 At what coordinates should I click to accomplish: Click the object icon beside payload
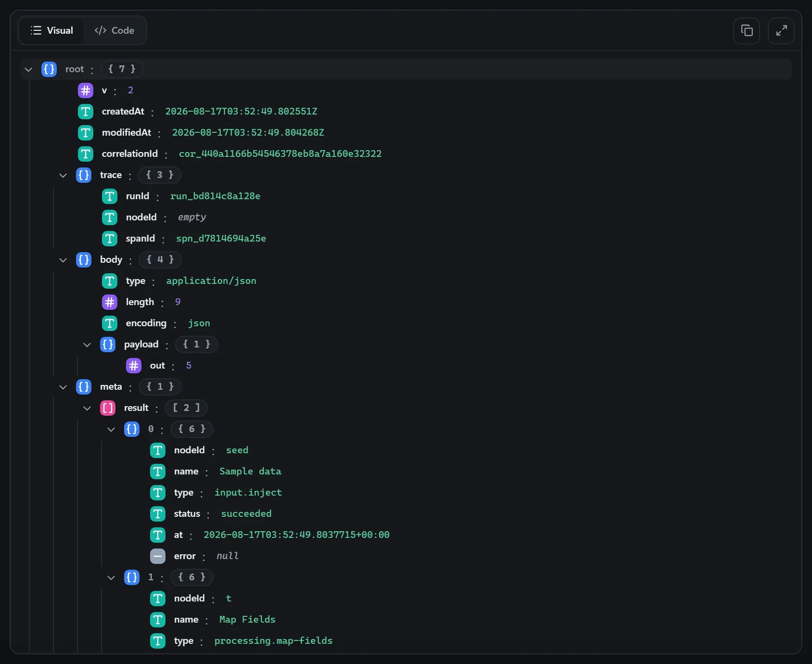(x=108, y=345)
